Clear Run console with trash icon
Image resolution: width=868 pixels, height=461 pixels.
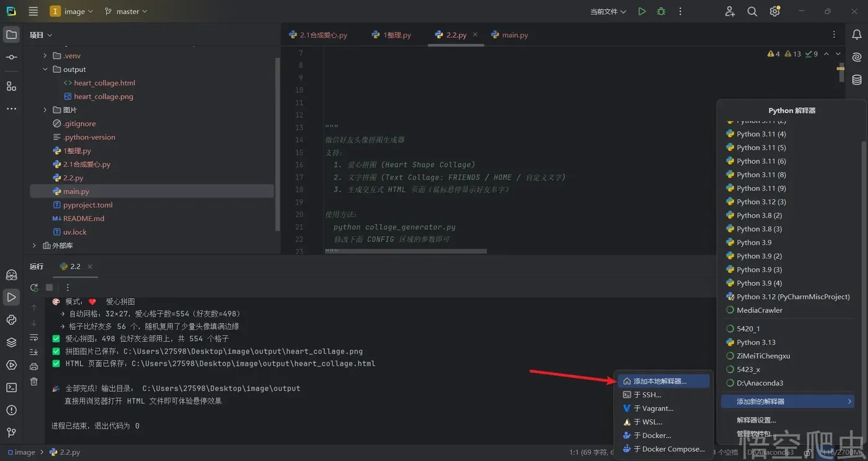(x=34, y=381)
